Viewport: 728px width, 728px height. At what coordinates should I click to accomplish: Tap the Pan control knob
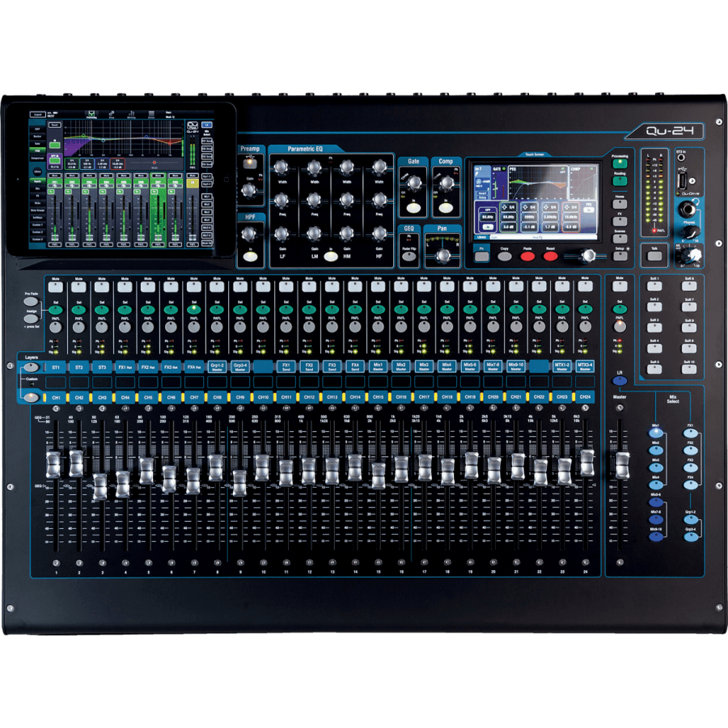point(442,255)
